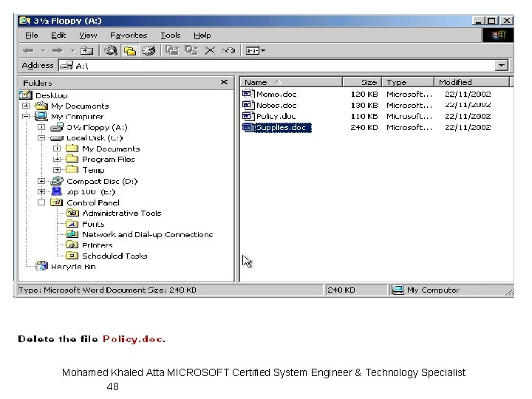This screenshot has width=532, height=399.
Task: Close the Folders pane
Action: [225, 82]
